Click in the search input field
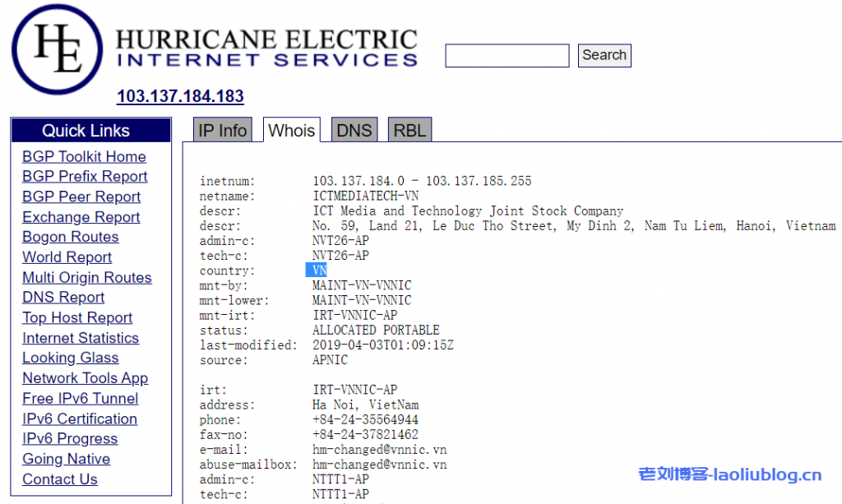Image resolution: width=842 pixels, height=504 pixels. 507,56
